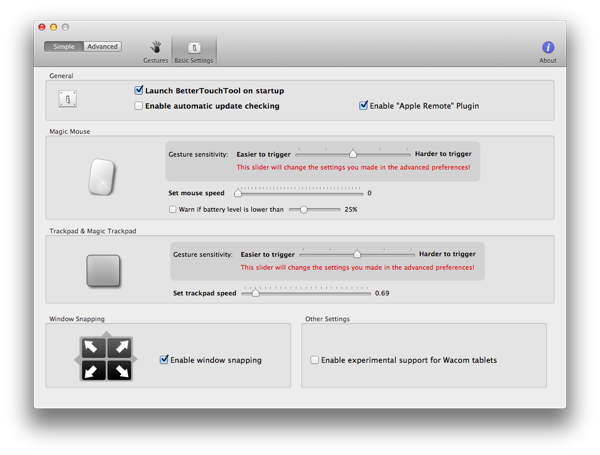Enable battery level warning checkbox
Viewport: 600px width, 455px height.
click(173, 209)
